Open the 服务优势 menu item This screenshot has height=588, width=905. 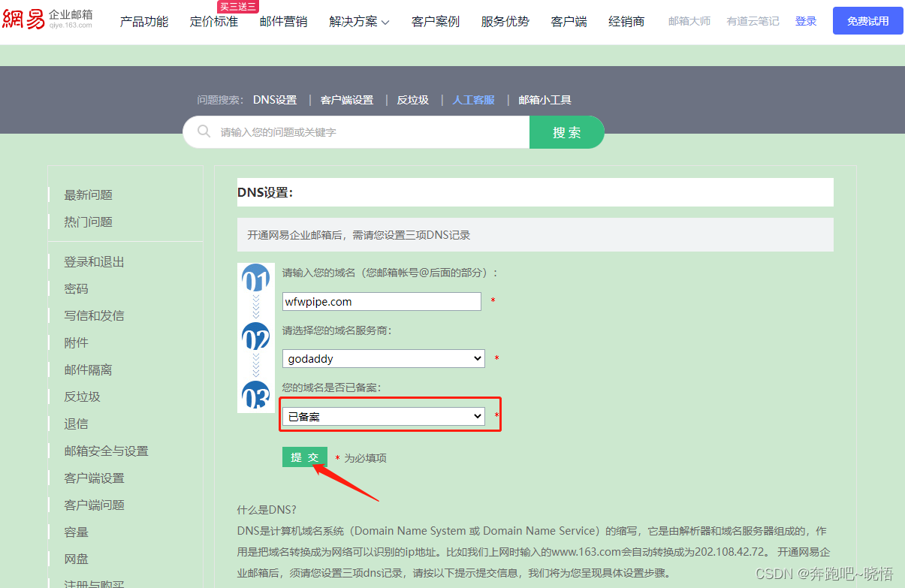tap(505, 22)
